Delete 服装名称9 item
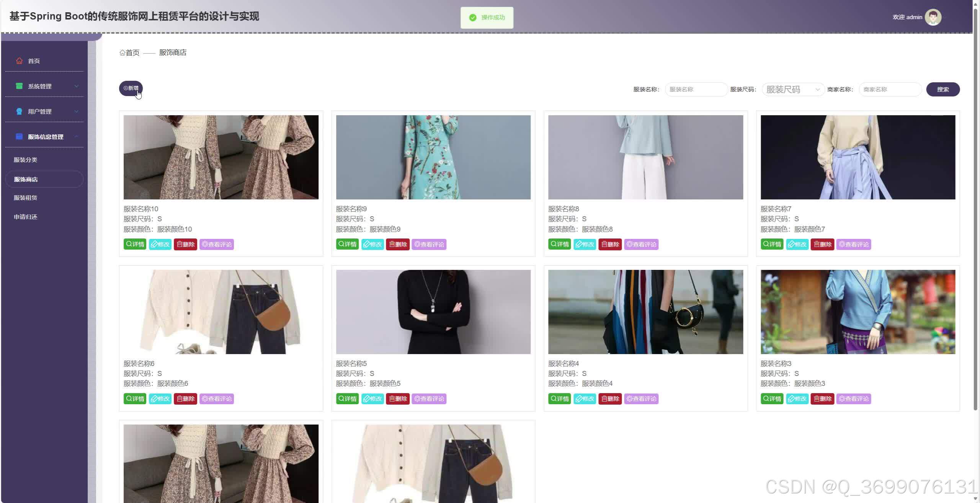The image size is (980, 503). click(x=398, y=244)
